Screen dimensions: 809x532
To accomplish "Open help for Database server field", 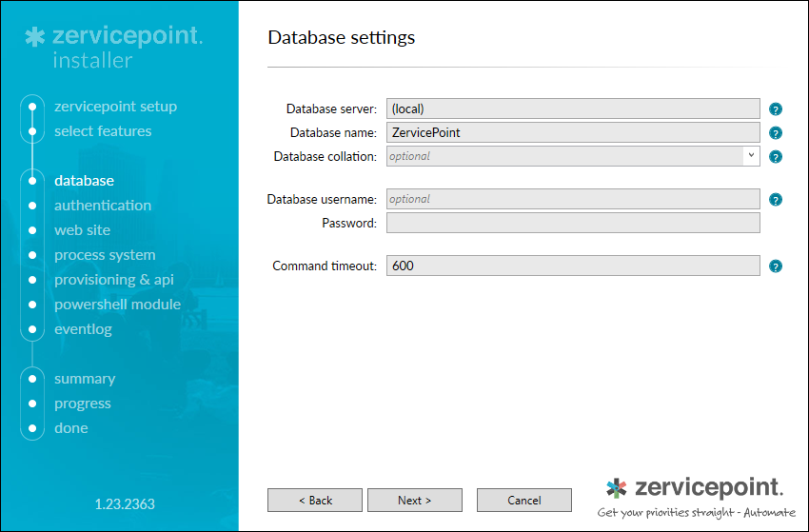I will pyautogui.click(x=776, y=108).
